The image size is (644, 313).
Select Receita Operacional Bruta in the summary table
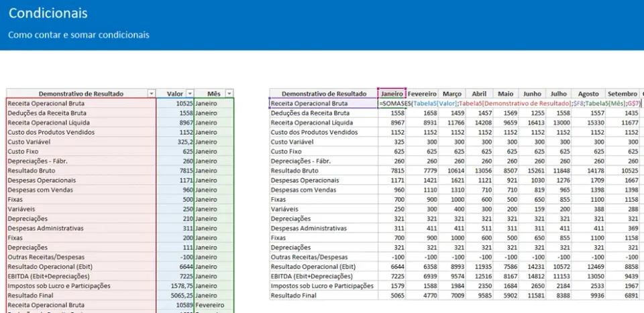[x=323, y=103]
